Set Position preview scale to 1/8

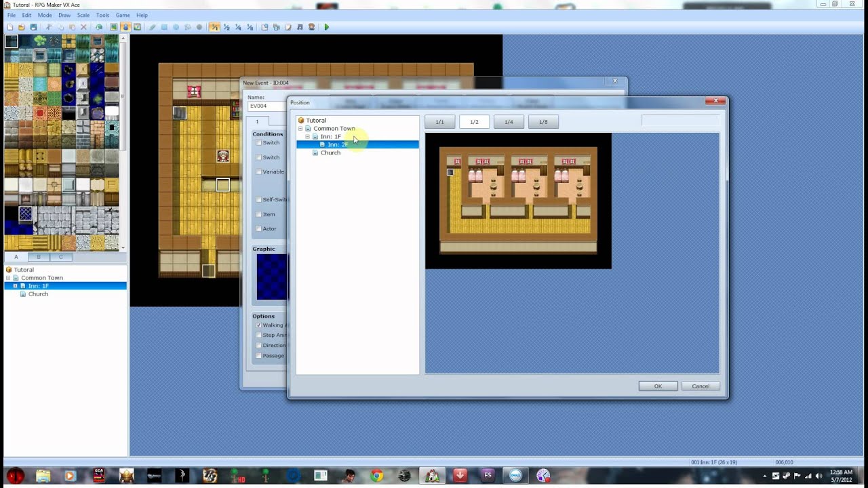(x=543, y=122)
